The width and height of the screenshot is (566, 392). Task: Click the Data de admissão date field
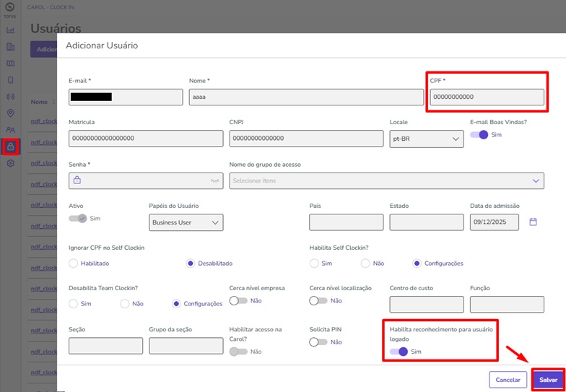(x=495, y=222)
